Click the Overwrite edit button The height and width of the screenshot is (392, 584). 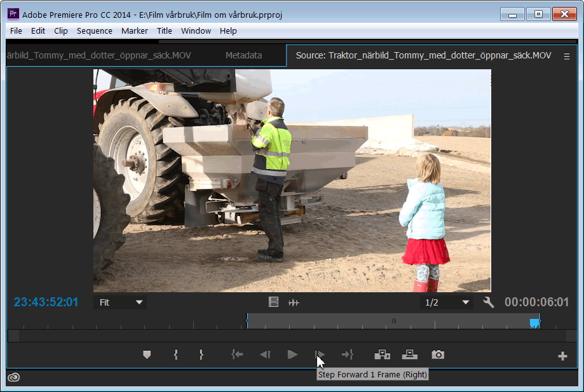[409, 355]
